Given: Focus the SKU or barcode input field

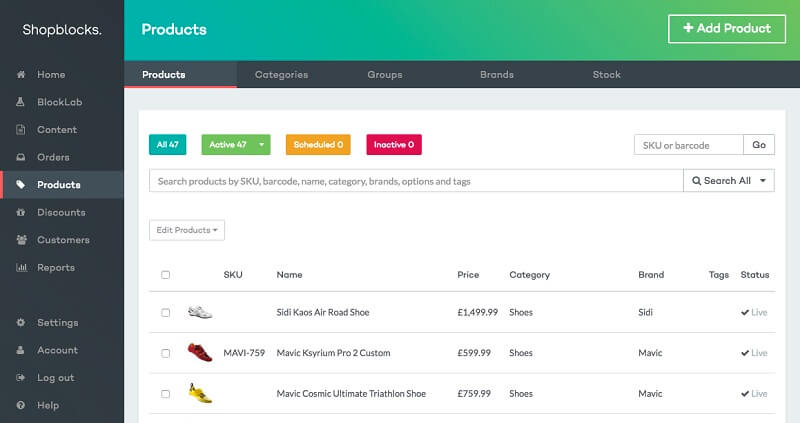Looking at the screenshot, I should point(689,145).
